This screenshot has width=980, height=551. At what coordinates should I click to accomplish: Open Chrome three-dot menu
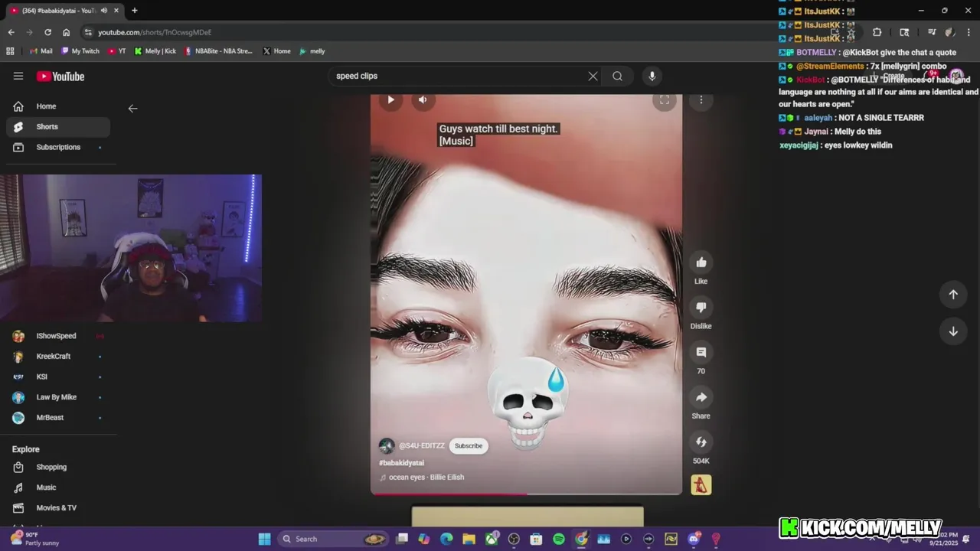pos(969,32)
